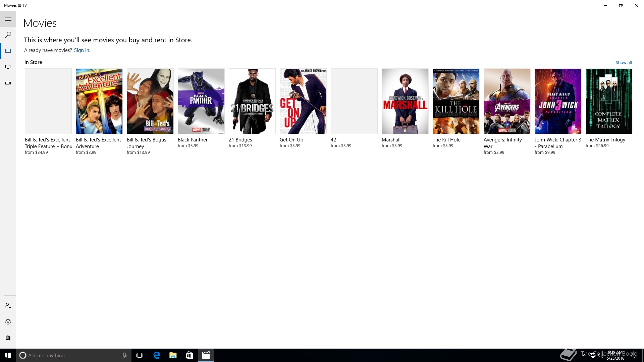
Task: Click 'John Wick: Chapter 3 - Parabellum' title
Action: click(558, 143)
